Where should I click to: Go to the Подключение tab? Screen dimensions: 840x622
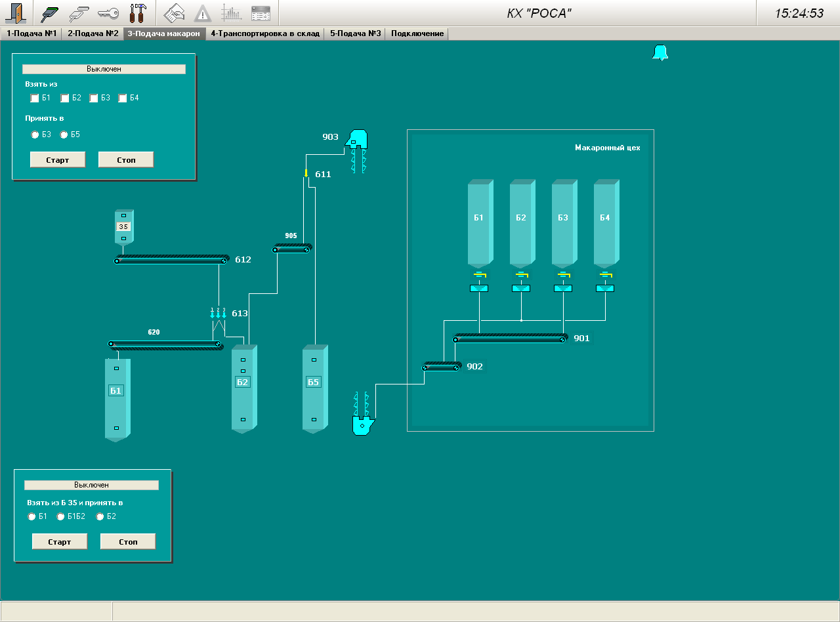[x=417, y=33]
